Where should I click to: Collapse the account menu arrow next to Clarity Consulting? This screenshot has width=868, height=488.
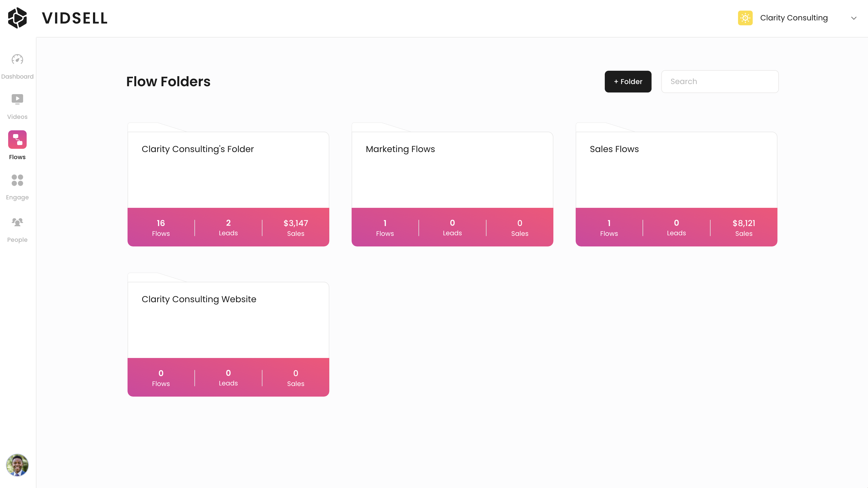pos(854,18)
